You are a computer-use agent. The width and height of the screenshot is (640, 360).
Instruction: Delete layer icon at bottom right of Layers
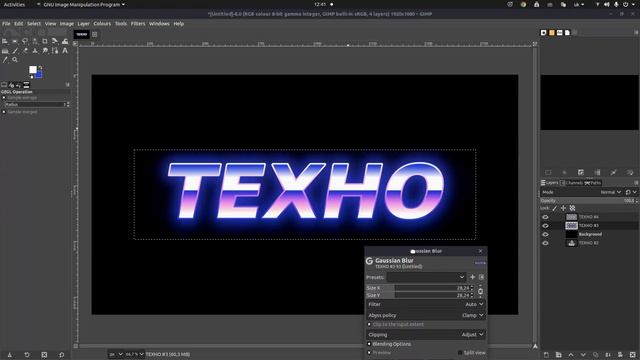point(632,355)
